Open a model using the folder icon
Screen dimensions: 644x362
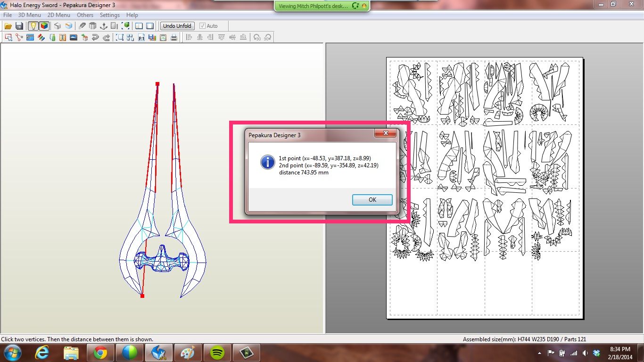8,26
